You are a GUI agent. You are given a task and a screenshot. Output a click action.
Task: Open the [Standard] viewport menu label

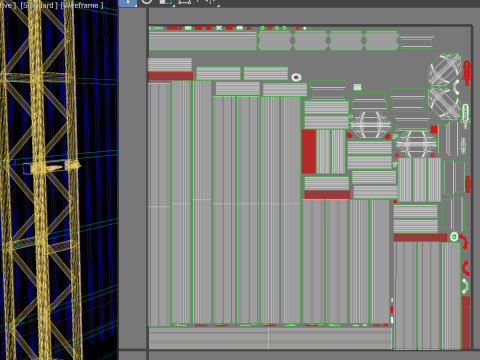point(39,5)
